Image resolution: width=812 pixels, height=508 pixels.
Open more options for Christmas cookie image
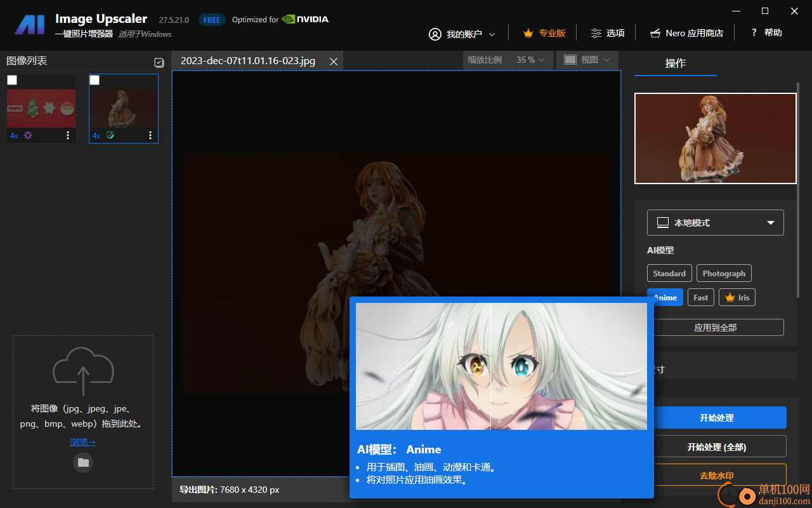(x=68, y=135)
